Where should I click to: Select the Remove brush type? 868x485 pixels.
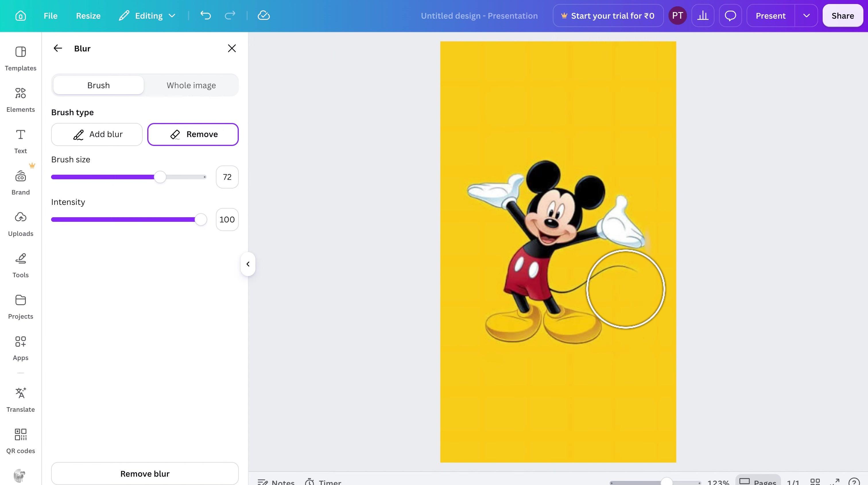[193, 134]
